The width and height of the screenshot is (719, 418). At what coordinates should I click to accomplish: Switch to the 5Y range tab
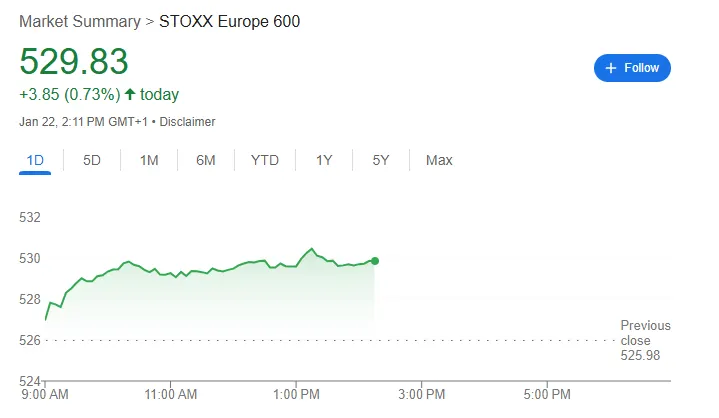381,160
